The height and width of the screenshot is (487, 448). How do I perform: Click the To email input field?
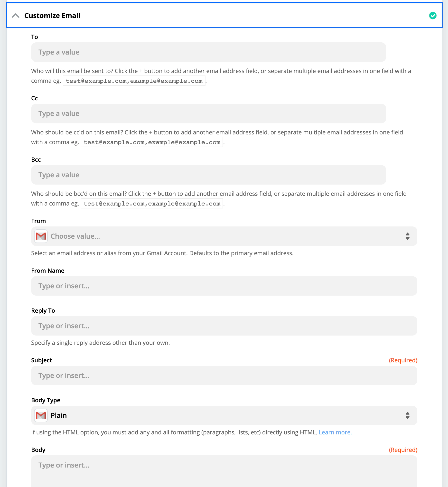[208, 52]
